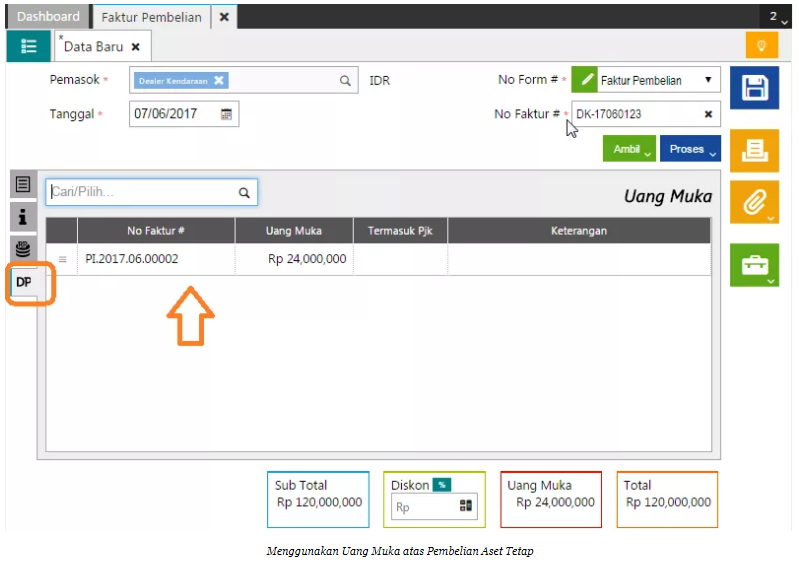Click the Cari/Pilih search input field

pos(140,192)
